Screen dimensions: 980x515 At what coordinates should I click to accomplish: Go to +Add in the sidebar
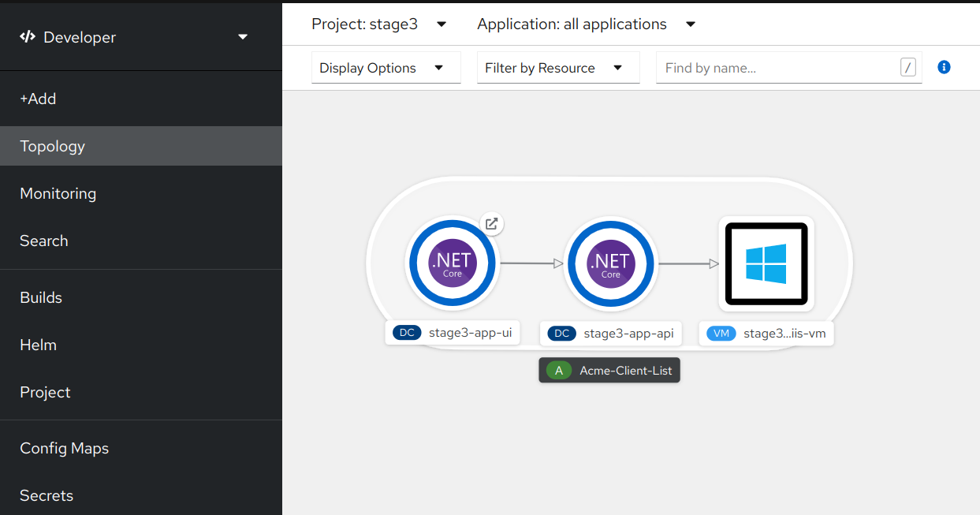click(x=38, y=99)
